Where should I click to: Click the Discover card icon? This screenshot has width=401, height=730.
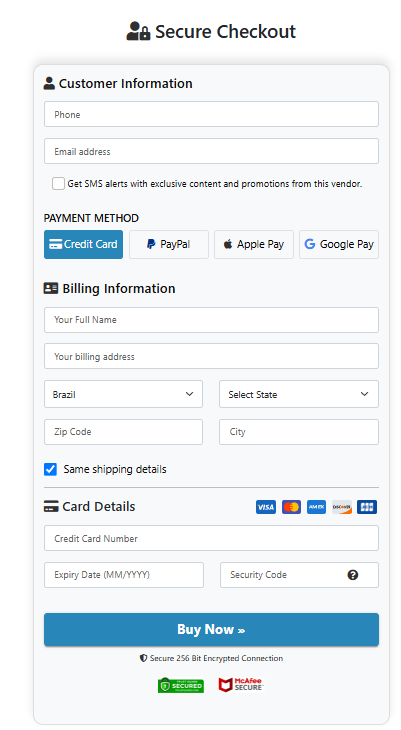(342, 507)
